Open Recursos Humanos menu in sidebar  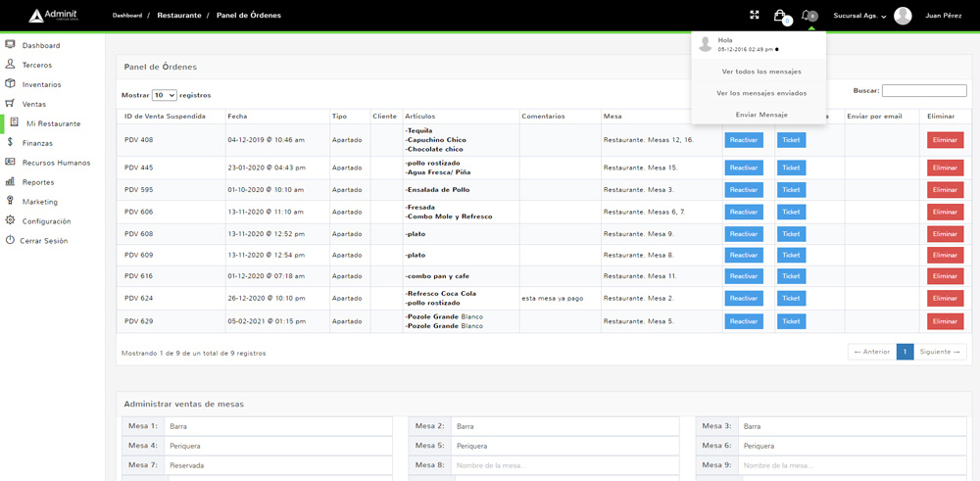pyautogui.click(x=56, y=163)
